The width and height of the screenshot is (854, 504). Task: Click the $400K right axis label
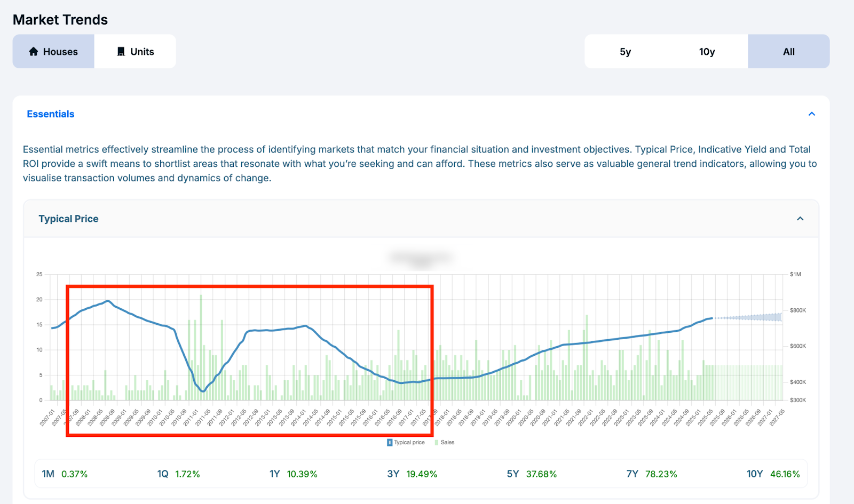[x=798, y=382]
